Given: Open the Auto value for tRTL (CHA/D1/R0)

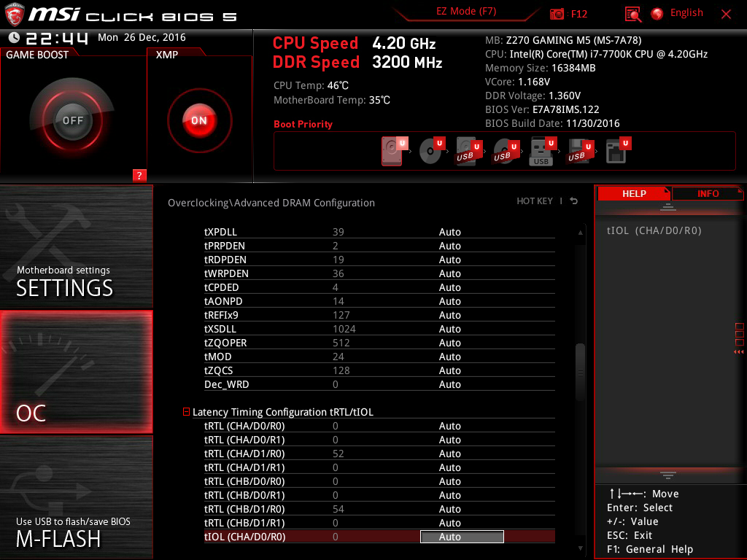Looking at the screenshot, I should click(449, 454).
